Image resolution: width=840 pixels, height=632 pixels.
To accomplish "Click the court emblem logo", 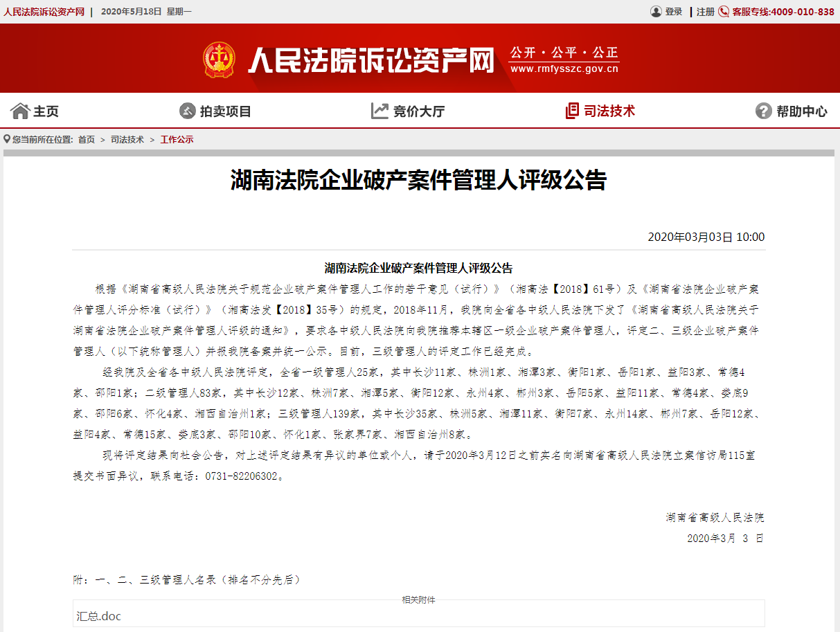I will tap(220, 60).
